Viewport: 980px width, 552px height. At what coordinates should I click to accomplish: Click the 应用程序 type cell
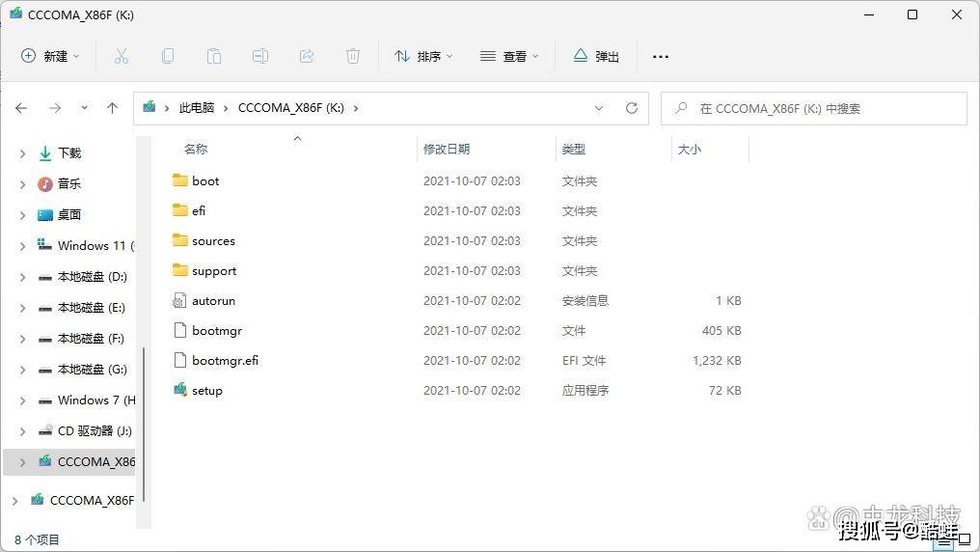pos(585,391)
